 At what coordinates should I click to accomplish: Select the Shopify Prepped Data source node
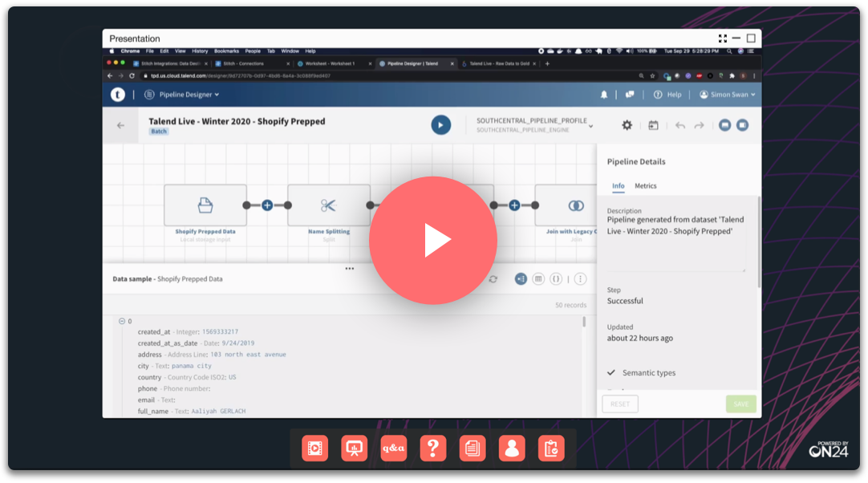tap(205, 205)
